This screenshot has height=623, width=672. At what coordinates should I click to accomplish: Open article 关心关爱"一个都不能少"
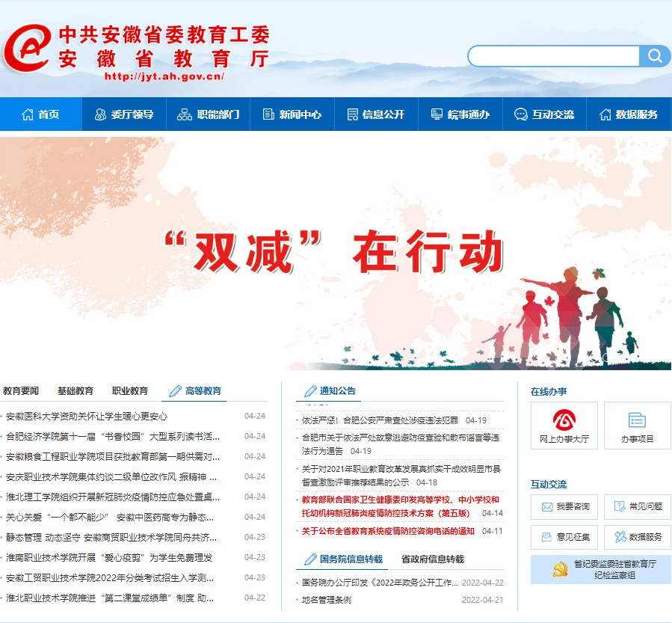[x=110, y=517]
